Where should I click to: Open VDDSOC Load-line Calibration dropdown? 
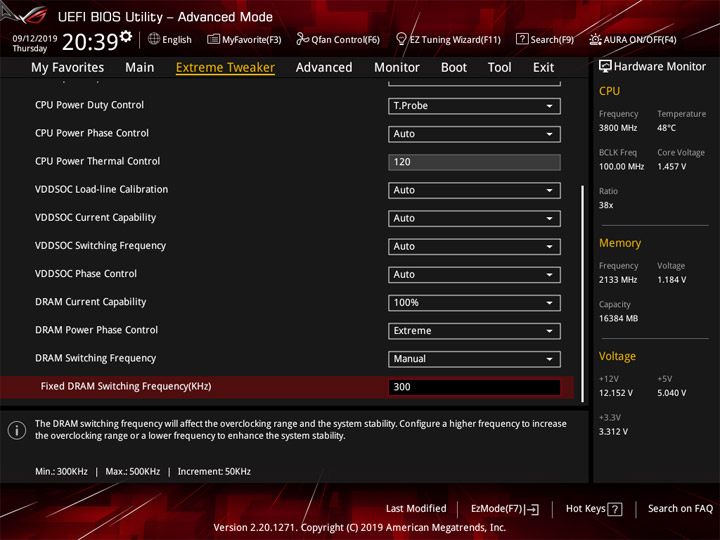click(474, 190)
